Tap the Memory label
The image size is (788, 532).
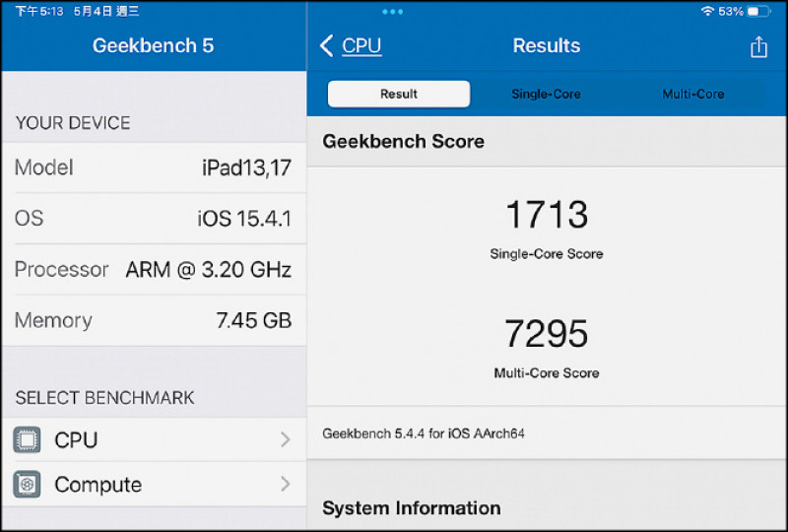pos(53,321)
